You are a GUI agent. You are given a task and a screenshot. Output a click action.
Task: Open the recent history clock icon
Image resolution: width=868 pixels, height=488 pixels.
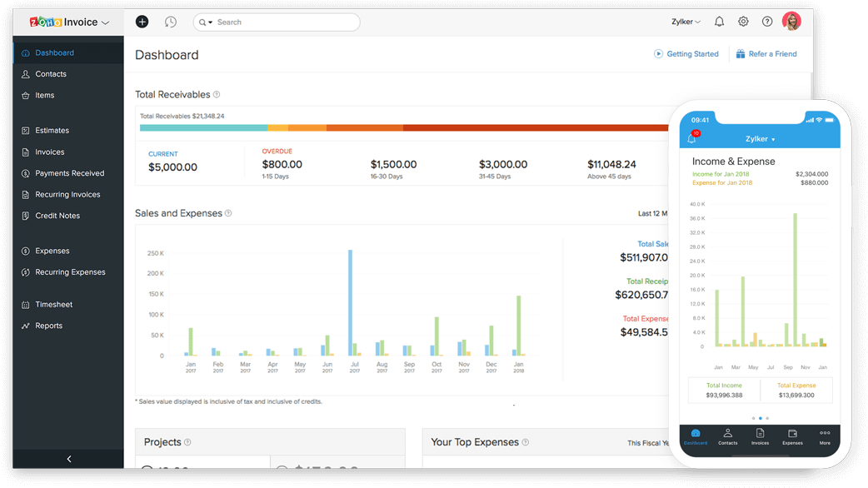pos(171,22)
